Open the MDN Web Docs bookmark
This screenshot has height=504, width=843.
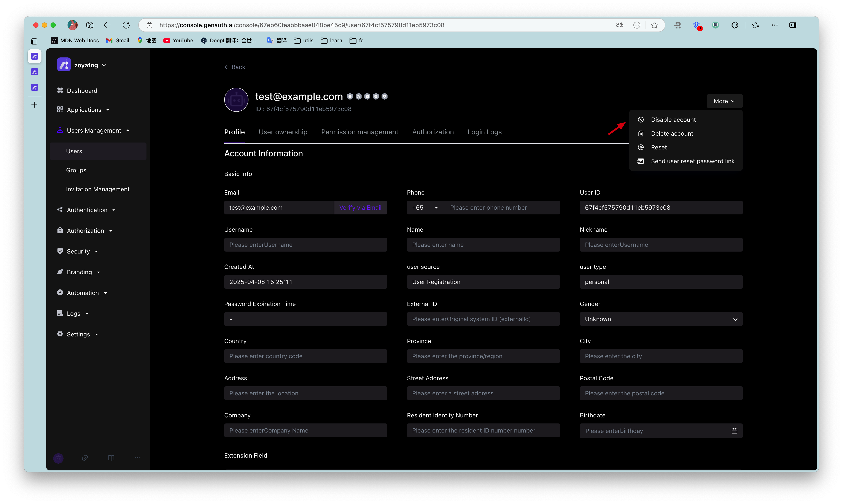[75, 40]
